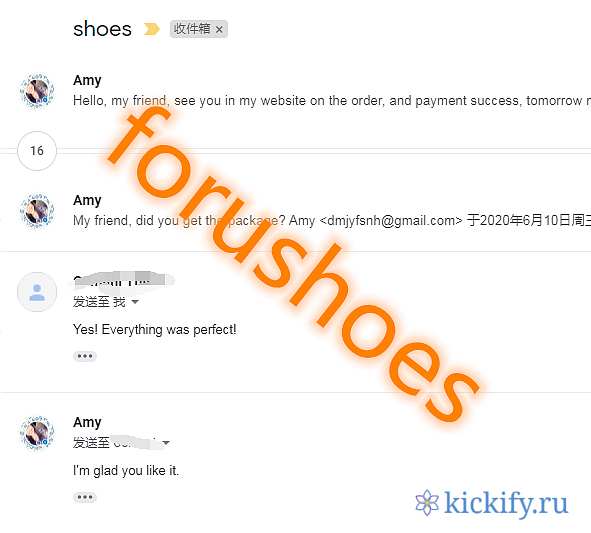The width and height of the screenshot is (591, 533).
Task: Click the kickify.ru flower logo
Action: click(x=427, y=502)
